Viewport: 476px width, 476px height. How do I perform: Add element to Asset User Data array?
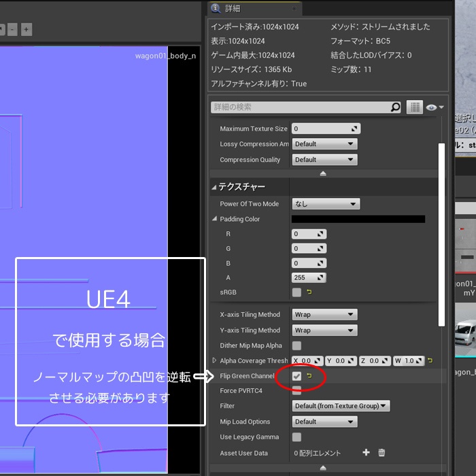(366, 452)
